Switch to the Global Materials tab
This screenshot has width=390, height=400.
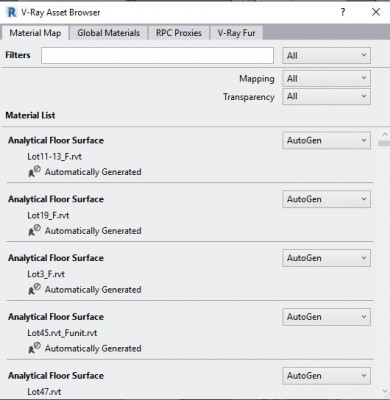click(108, 33)
